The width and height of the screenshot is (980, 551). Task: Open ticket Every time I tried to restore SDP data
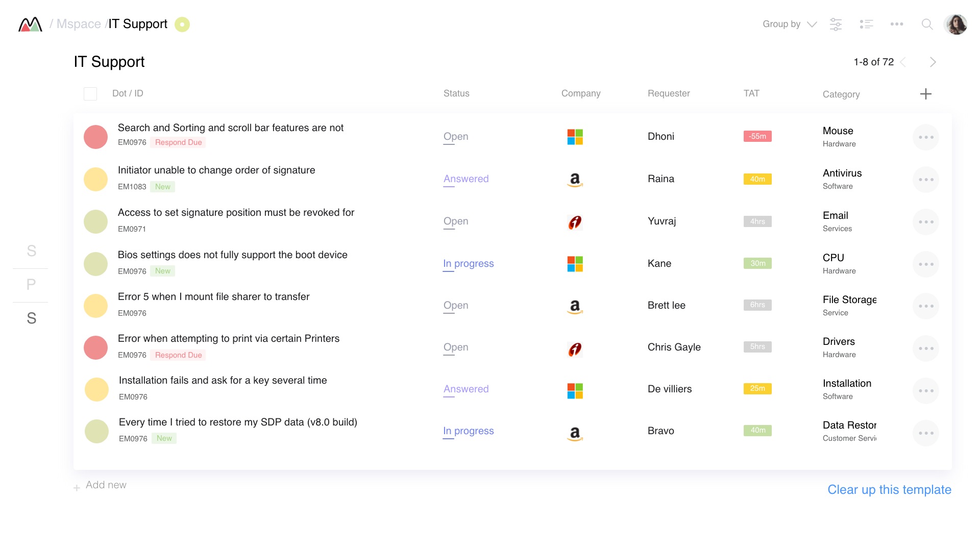[238, 422]
